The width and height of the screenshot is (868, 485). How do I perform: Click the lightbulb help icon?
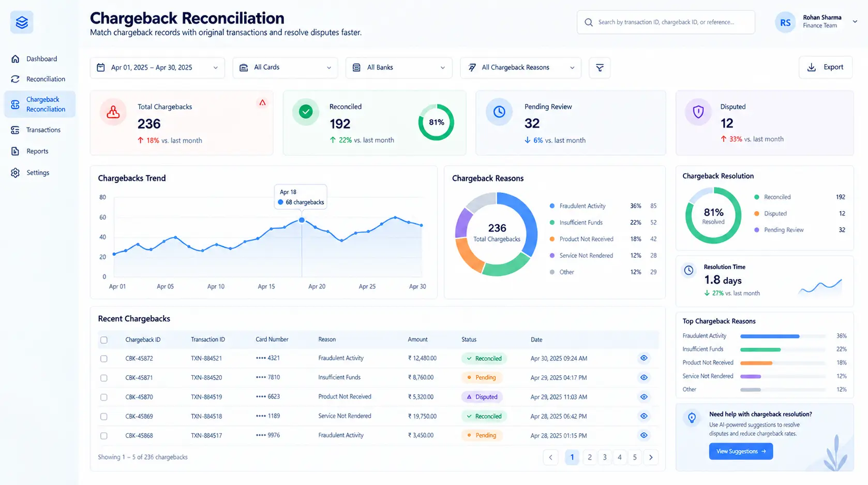click(692, 418)
